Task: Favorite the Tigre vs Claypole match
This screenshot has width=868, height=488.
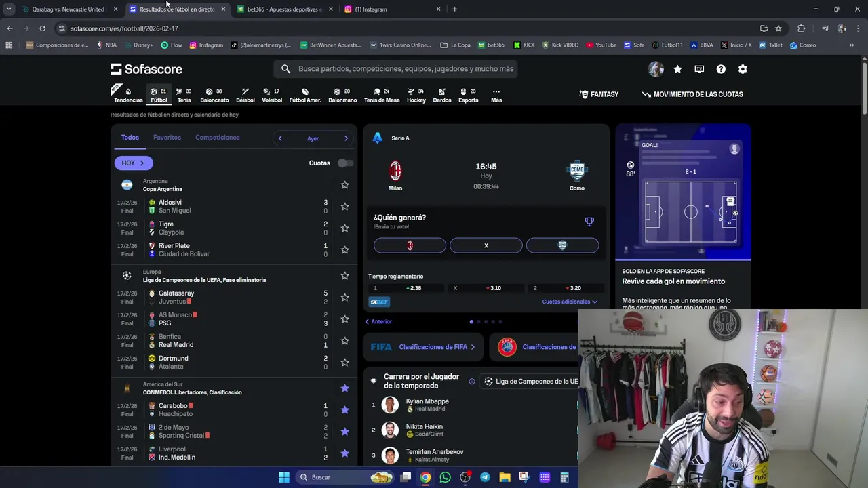Action: click(344, 228)
